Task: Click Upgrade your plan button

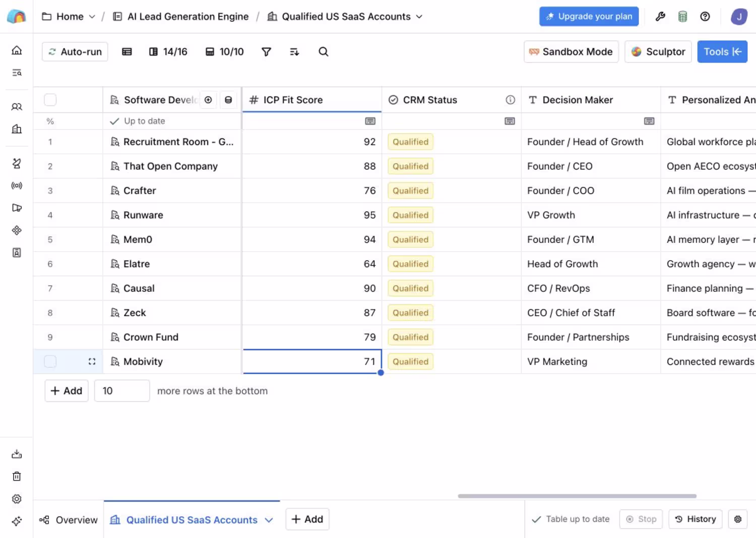Action: pyautogui.click(x=589, y=16)
